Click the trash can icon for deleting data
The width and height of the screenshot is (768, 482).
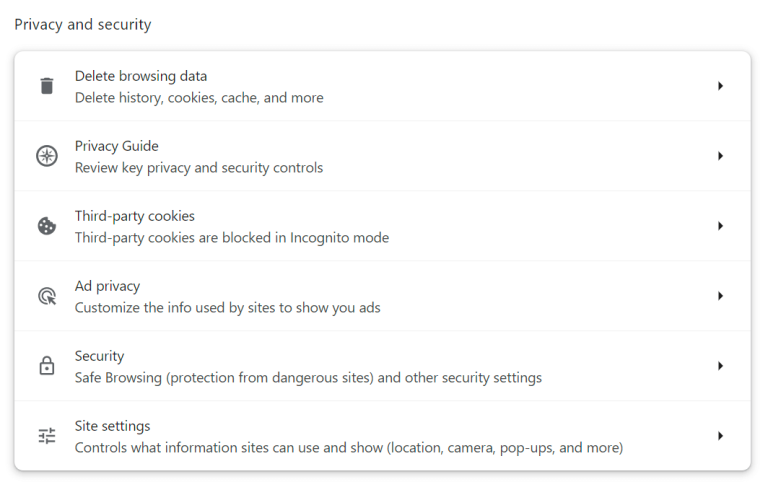point(47,86)
